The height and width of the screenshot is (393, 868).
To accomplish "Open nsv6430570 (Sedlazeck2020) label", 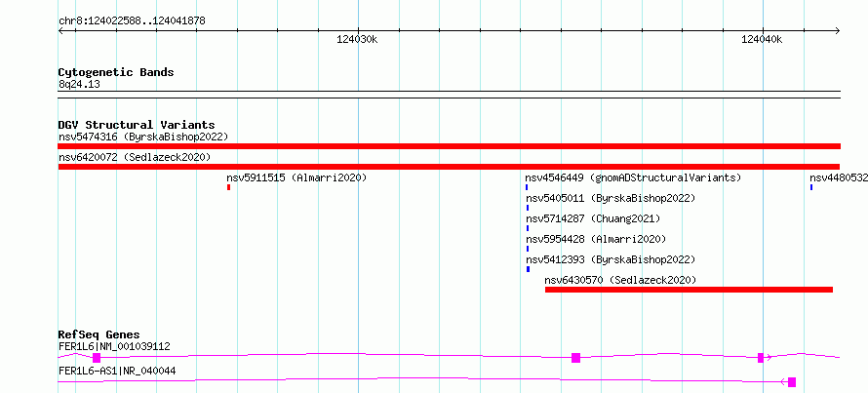I will tap(620, 280).
